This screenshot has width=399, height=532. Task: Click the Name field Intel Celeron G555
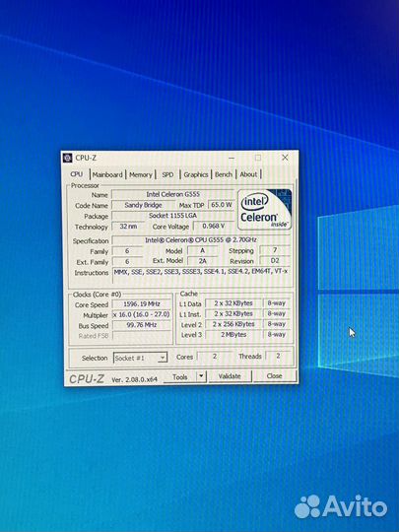173,194
